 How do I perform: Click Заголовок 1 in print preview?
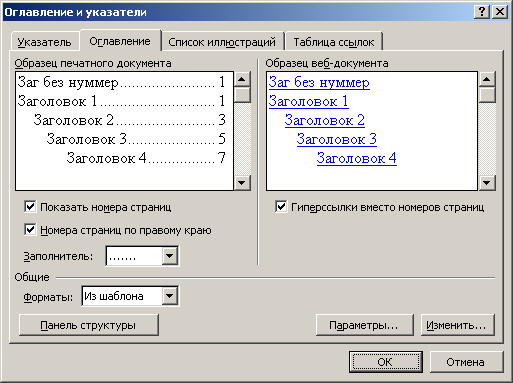click(57, 101)
